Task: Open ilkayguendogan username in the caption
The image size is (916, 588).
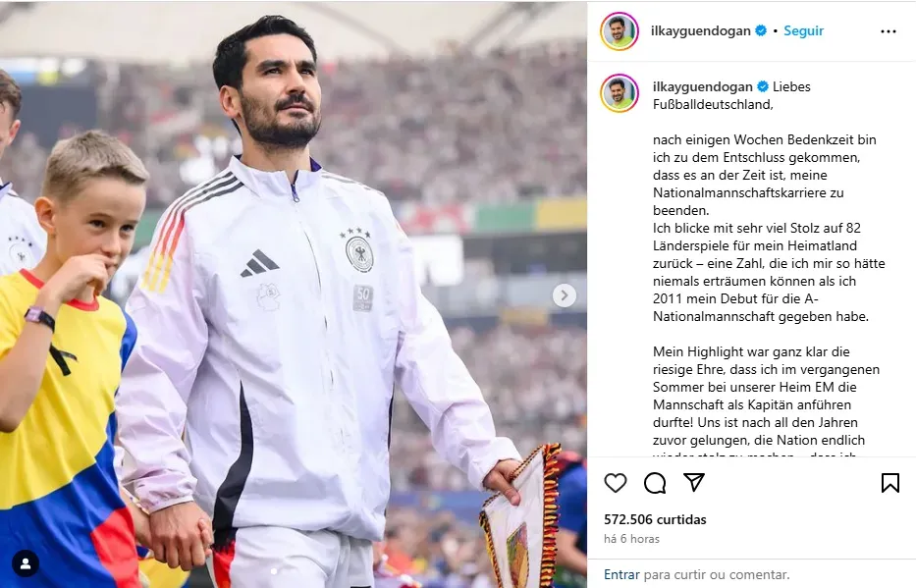Action: [x=703, y=87]
